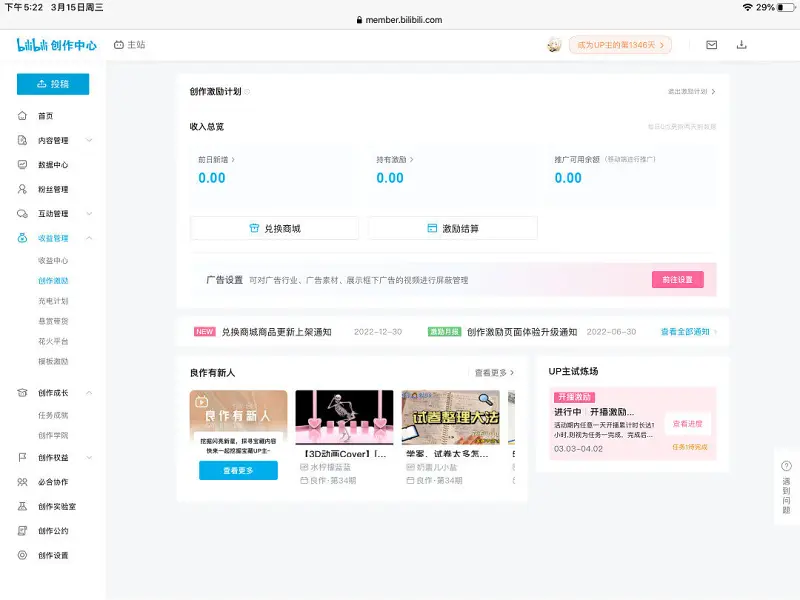Image resolution: width=800 pixels, height=600 pixels.
Task: Click the 0.00 value under 前日新增
Action: 212,178
